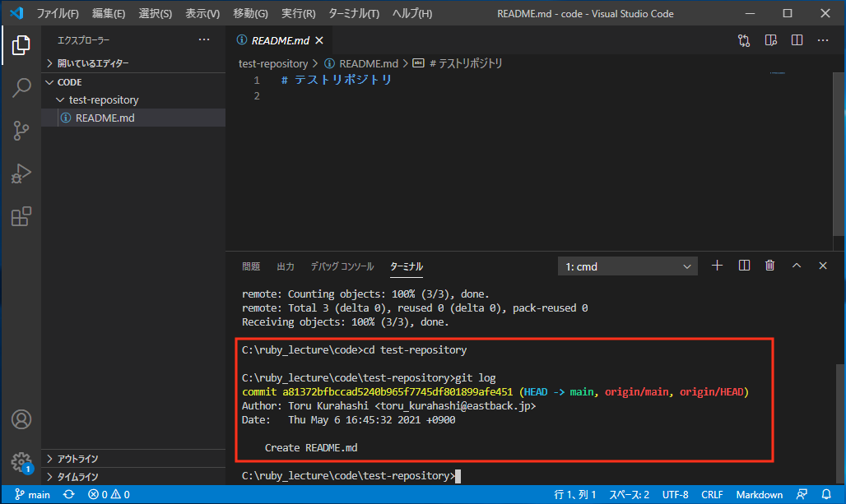Open the Search view in activity bar
The height and width of the screenshot is (504, 846).
tap(21, 87)
